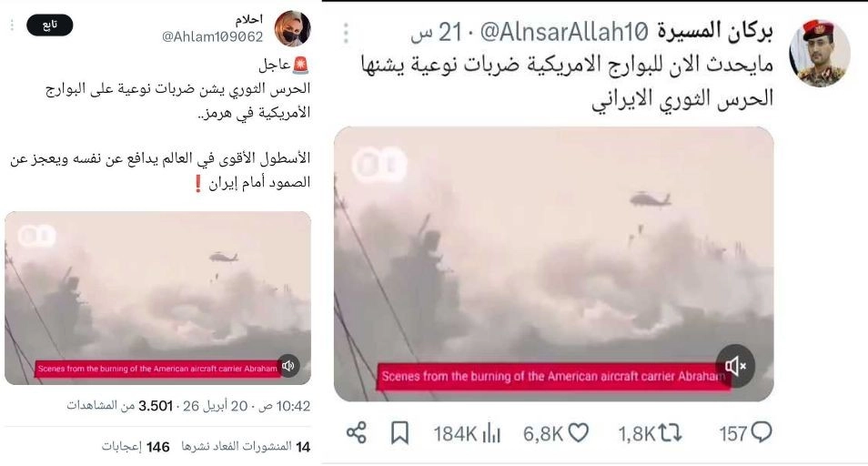Play the large helicopter video on right

click(553, 264)
